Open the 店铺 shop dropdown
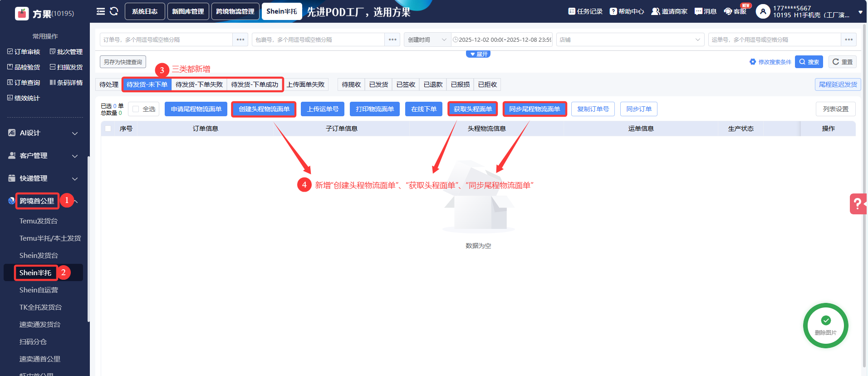The image size is (868, 376). (x=630, y=40)
